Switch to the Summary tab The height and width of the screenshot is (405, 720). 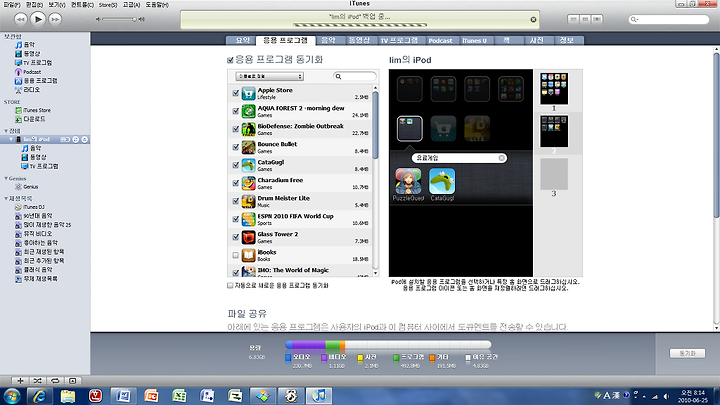coord(242,40)
